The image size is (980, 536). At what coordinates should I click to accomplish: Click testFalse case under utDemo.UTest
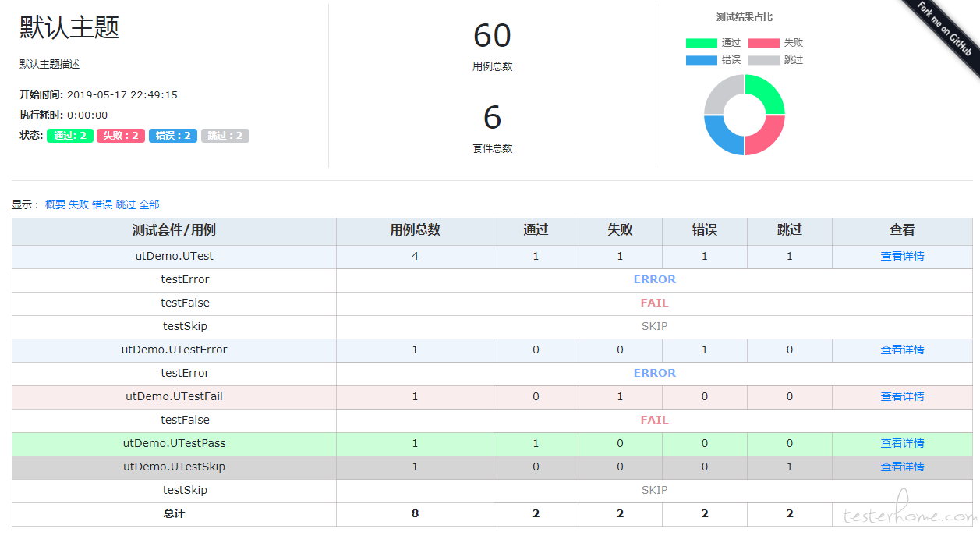click(x=185, y=303)
